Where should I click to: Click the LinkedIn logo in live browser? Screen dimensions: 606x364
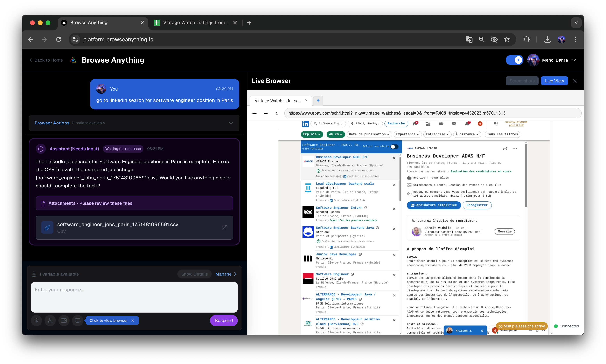pos(305,124)
